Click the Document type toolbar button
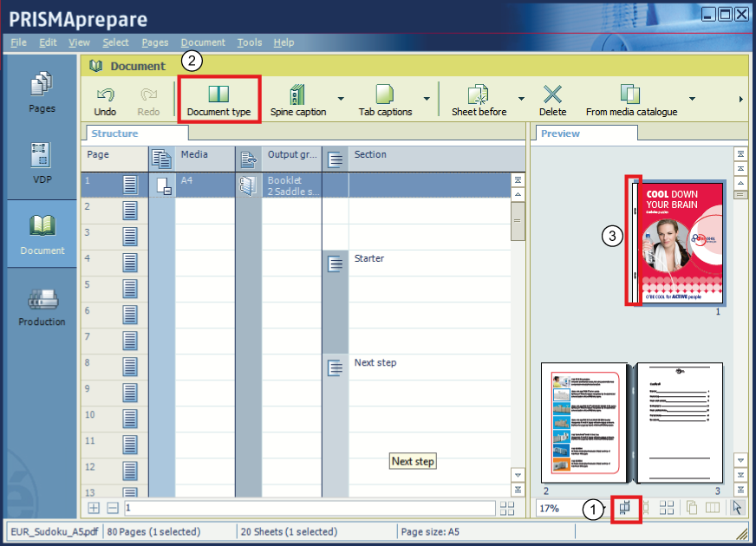Image resolution: width=756 pixels, height=546 pixels. (x=218, y=100)
